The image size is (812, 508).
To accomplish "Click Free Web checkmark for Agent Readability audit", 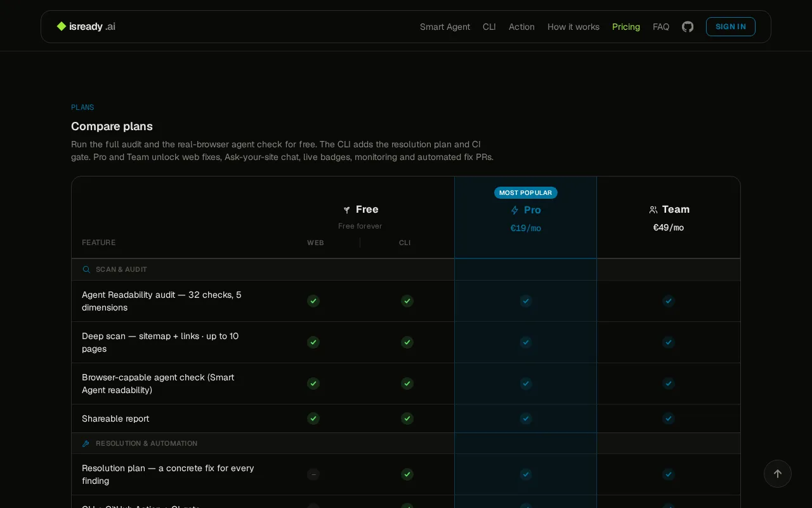I will click(x=313, y=301).
